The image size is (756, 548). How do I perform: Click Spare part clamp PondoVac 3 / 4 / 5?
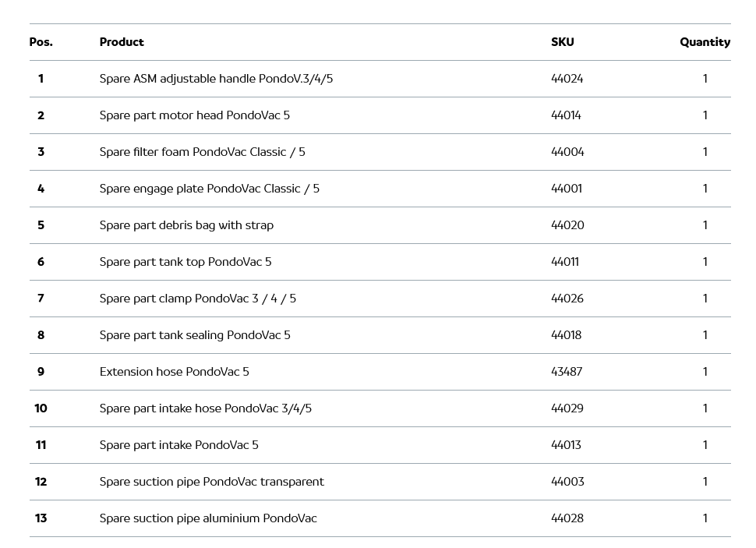197,299
